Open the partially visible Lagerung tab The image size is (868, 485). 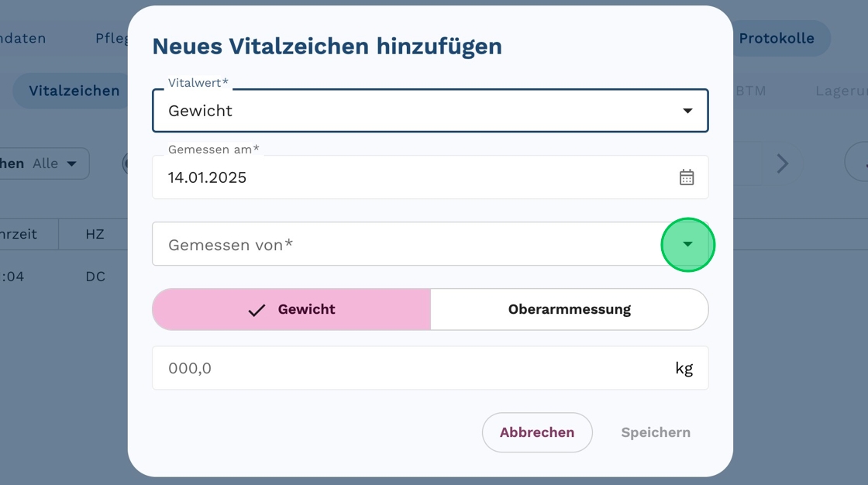click(841, 91)
